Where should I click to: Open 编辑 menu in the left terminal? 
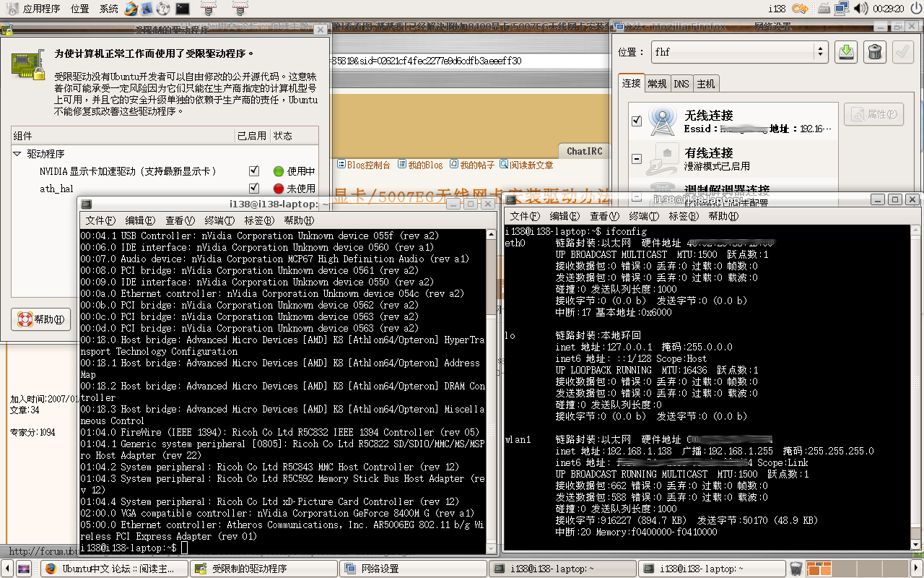[140, 220]
